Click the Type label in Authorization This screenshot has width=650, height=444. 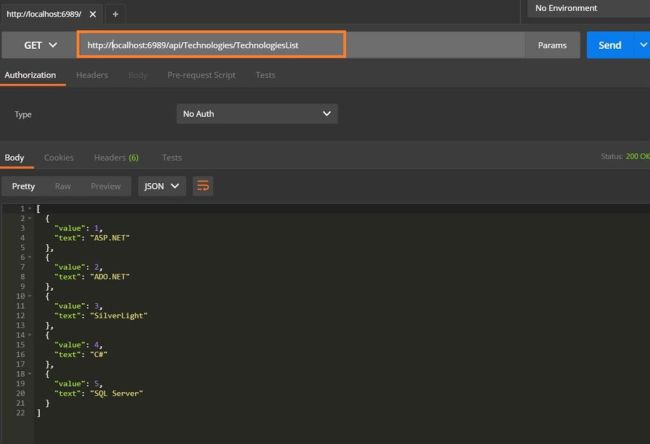point(23,114)
